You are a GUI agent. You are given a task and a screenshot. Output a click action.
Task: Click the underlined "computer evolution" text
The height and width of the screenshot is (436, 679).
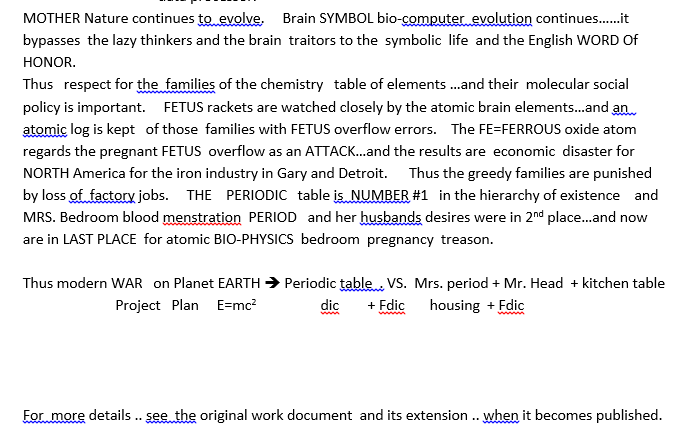pos(467,19)
